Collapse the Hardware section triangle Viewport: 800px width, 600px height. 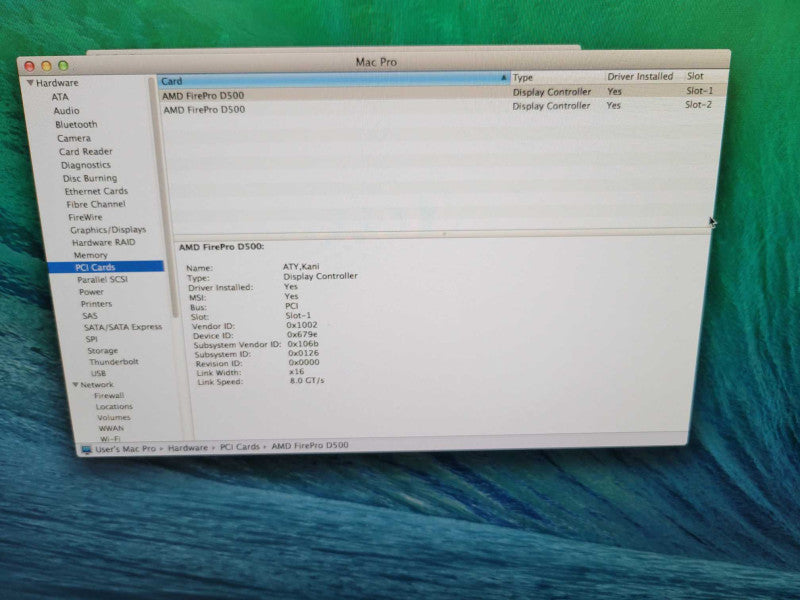[x=31, y=82]
